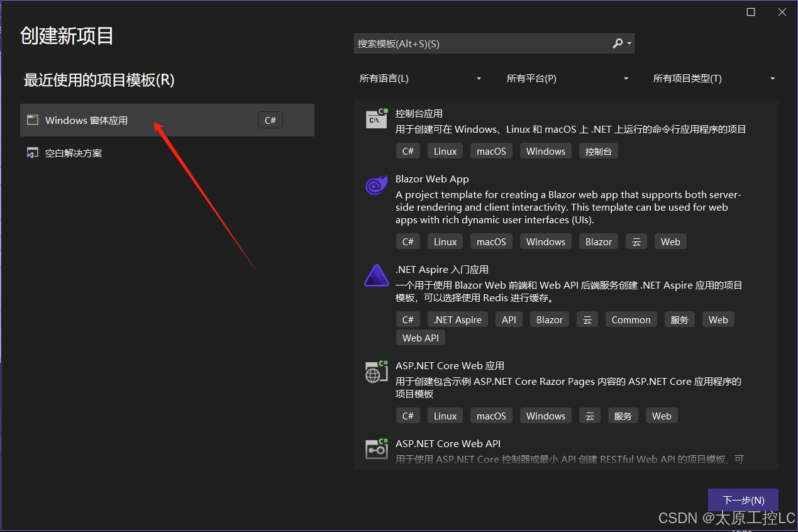Click the 控制台 tag under 控制台应用

pyautogui.click(x=598, y=151)
